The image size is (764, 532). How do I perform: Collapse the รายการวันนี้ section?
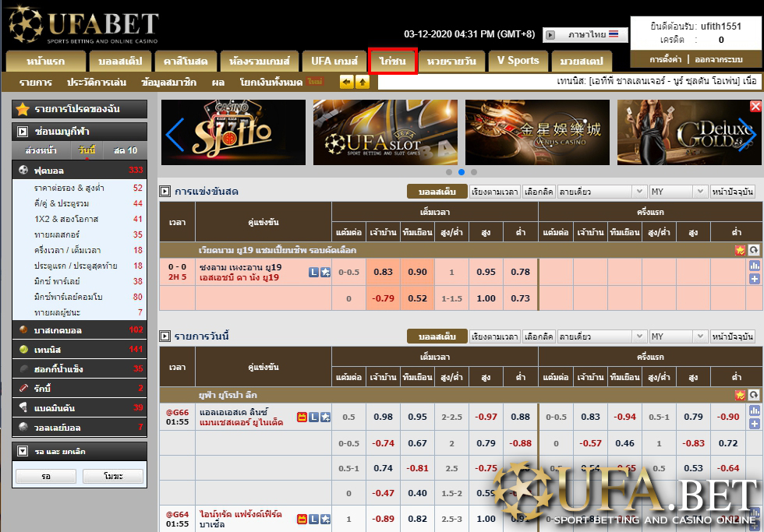[165, 336]
